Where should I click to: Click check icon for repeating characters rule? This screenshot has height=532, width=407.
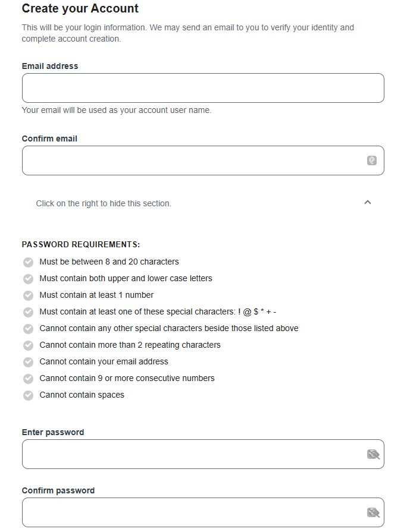[28, 345]
